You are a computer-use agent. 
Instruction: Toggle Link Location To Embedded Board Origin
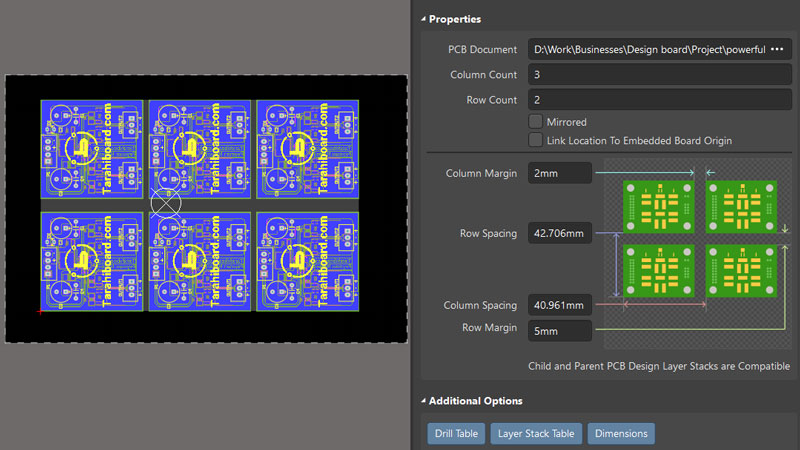[536, 141]
